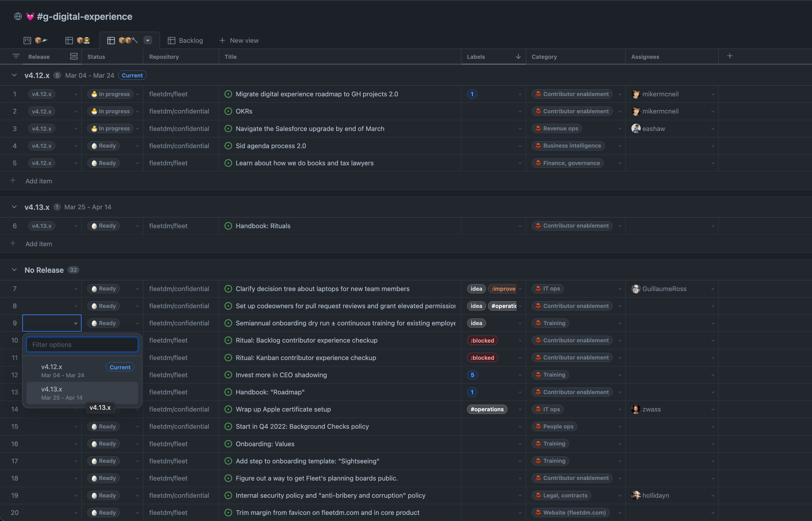This screenshot has width=812, height=521.
Task: Open the view options caret on the active tab
Action: (x=148, y=40)
